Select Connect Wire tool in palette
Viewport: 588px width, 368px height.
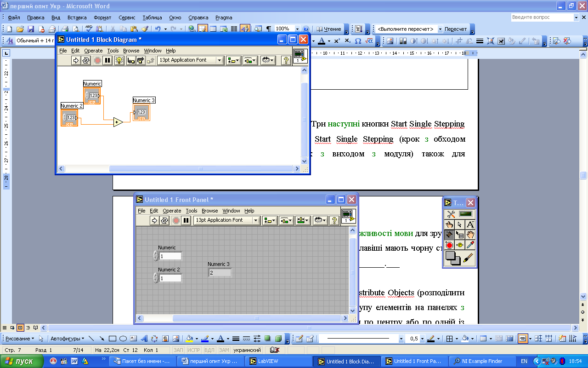tap(449, 235)
